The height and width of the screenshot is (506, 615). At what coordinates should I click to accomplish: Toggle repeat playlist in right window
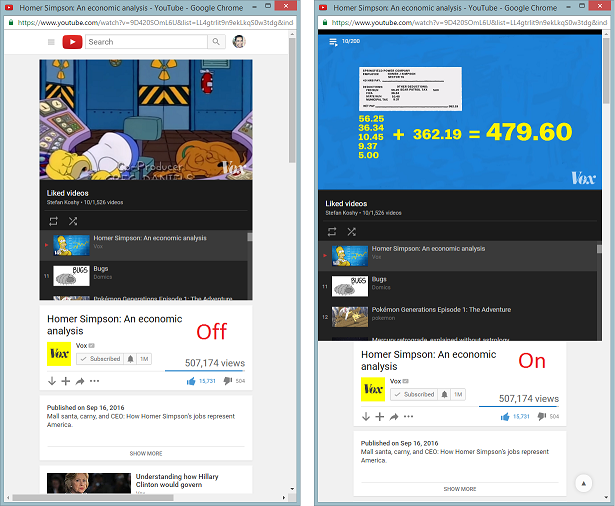[x=332, y=232]
